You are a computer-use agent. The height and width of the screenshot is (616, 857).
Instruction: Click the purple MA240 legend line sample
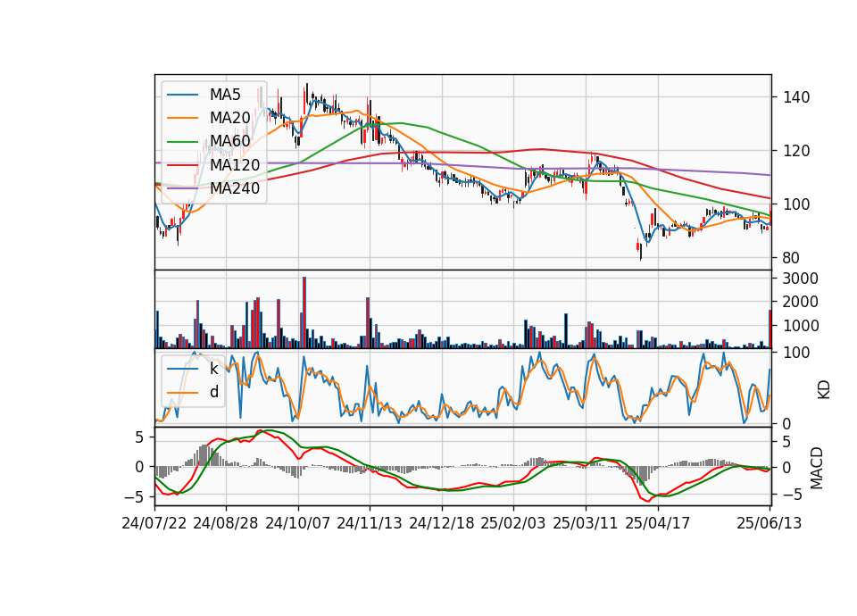point(182,188)
